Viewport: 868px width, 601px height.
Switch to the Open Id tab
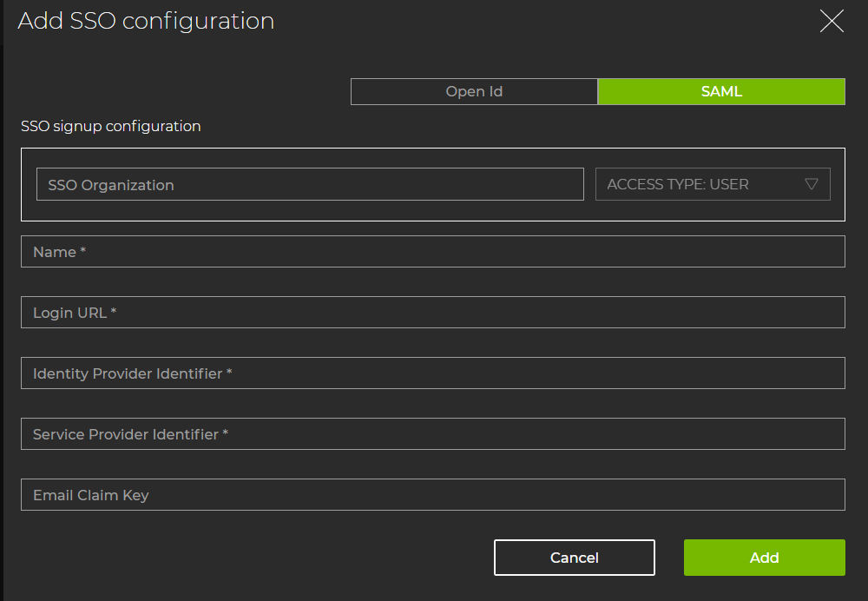(474, 91)
